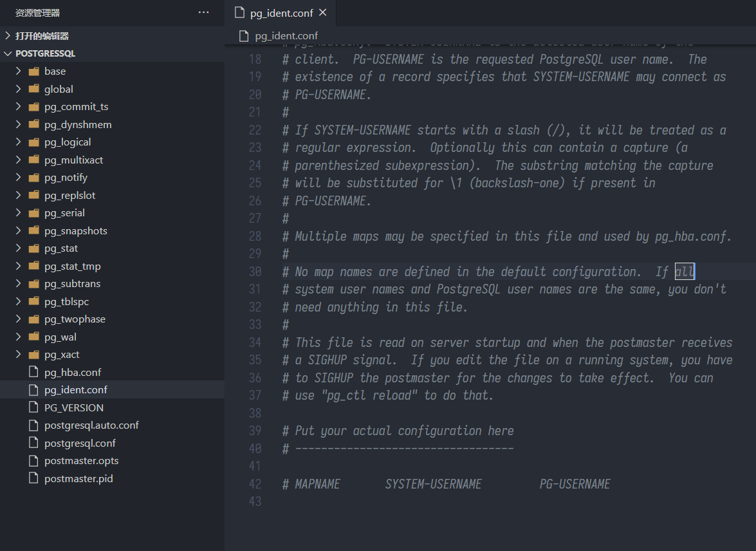Close the pg_ident.conf editor tab
The image size is (756, 551).
click(x=323, y=12)
